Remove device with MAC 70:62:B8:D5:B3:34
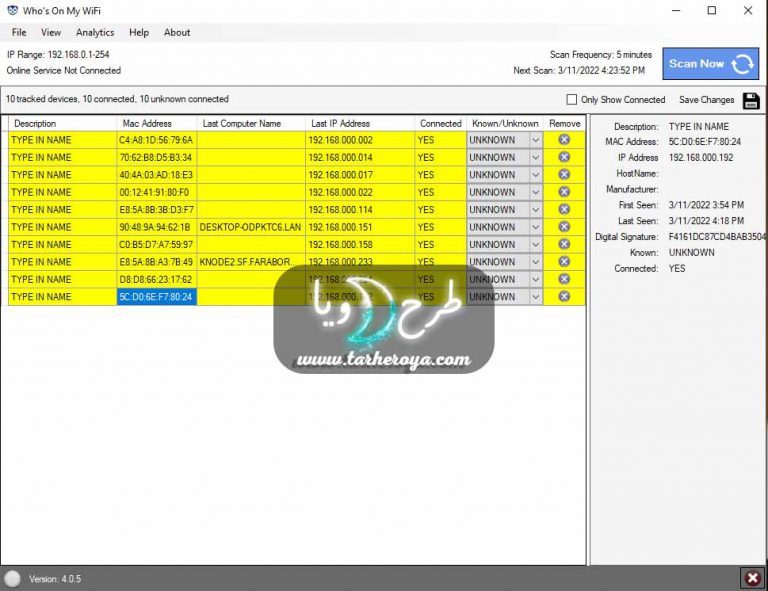This screenshot has height=591, width=768. pos(564,157)
